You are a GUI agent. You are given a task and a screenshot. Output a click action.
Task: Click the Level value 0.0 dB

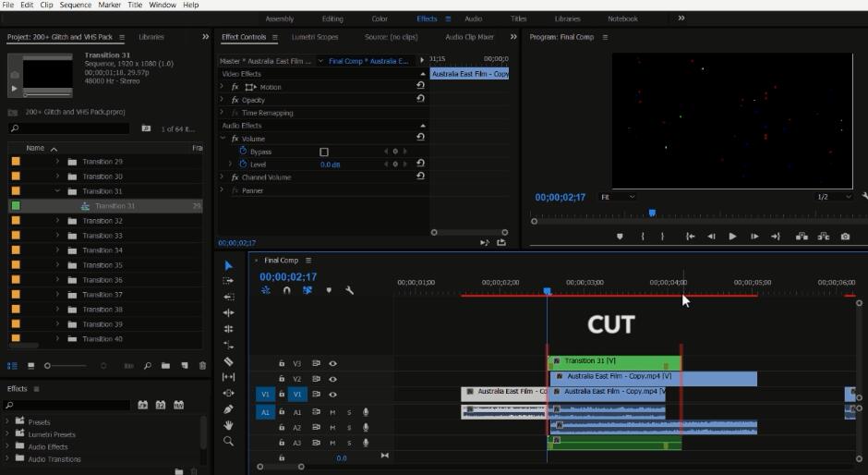click(331, 164)
